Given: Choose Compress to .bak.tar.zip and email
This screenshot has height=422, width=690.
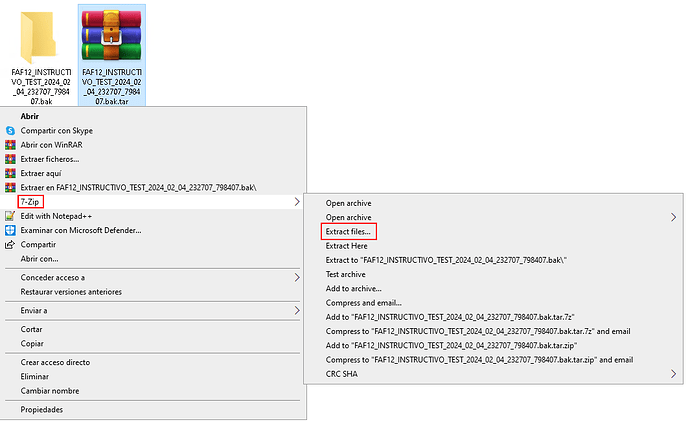Looking at the screenshot, I should click(479, 360).
